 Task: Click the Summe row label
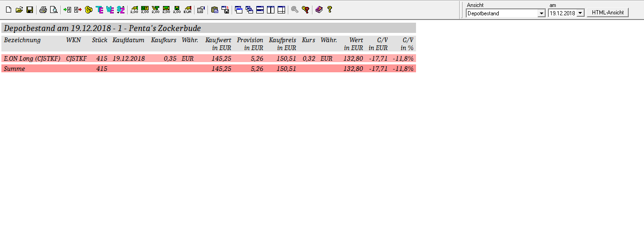pyautogui.click(x=14, y=69)
